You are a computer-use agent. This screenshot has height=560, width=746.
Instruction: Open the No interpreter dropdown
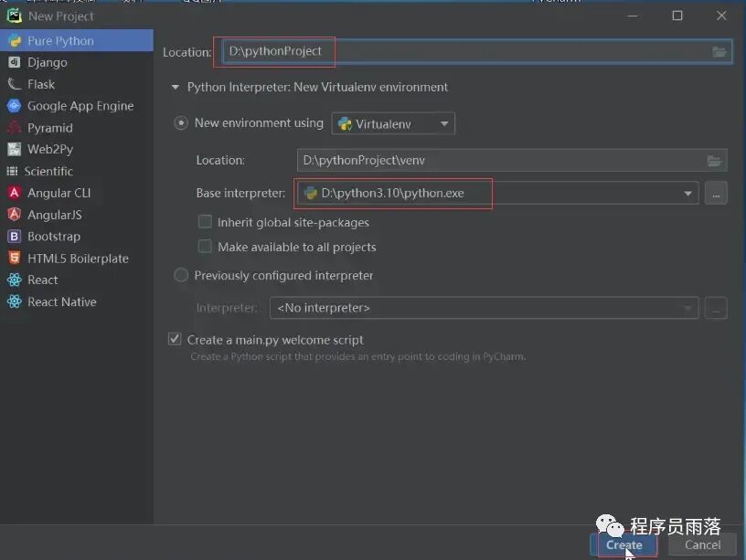(484, 308)
